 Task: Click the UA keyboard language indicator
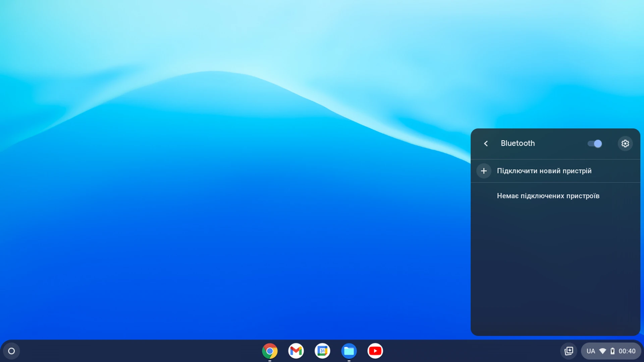tap(591, 351)
